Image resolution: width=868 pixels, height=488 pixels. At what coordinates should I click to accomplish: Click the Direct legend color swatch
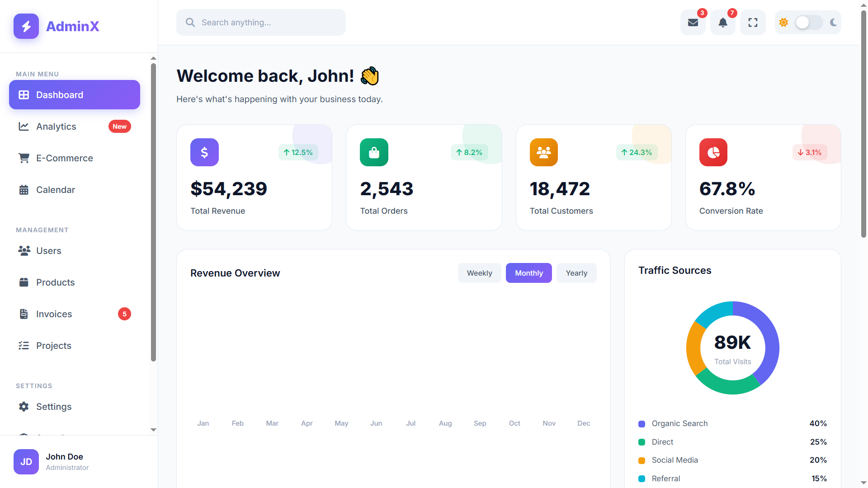642,442
